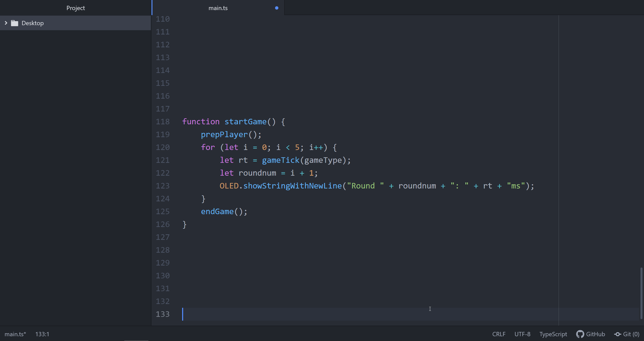Viewport: 644px width, 341px height.
Task: Open line ending selector CRLF
Action: click(499, 334)
